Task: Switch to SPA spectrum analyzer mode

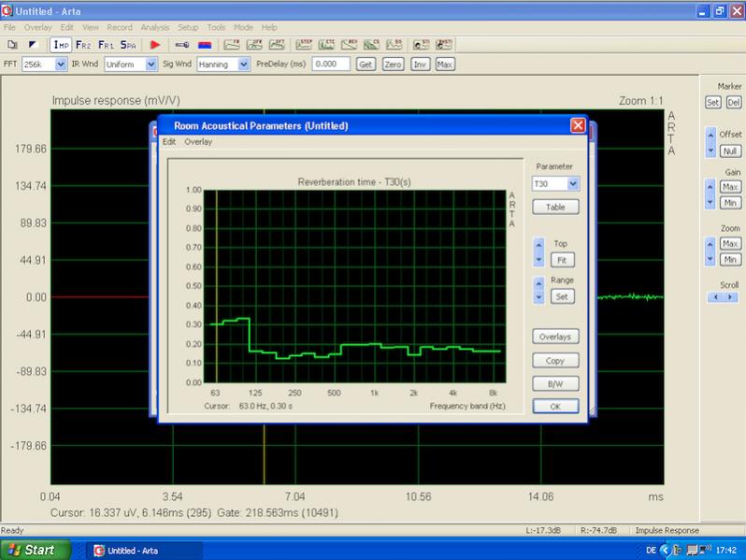Action: point(127,44)
